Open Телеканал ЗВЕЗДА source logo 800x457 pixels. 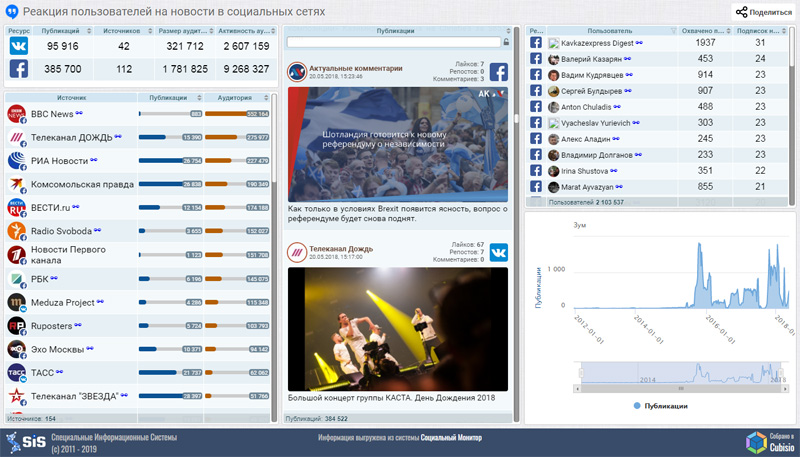[16, 396]
